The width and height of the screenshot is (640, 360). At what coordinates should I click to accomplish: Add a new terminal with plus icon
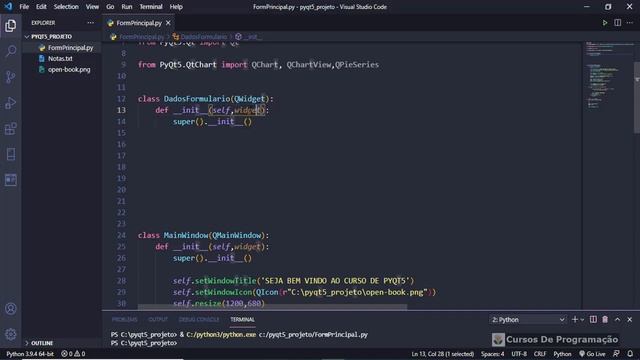click(575, 320)
